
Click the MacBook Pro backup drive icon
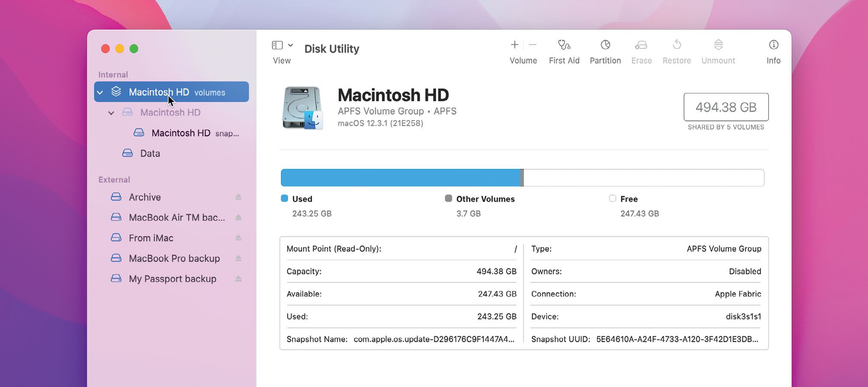click(116, 258)
